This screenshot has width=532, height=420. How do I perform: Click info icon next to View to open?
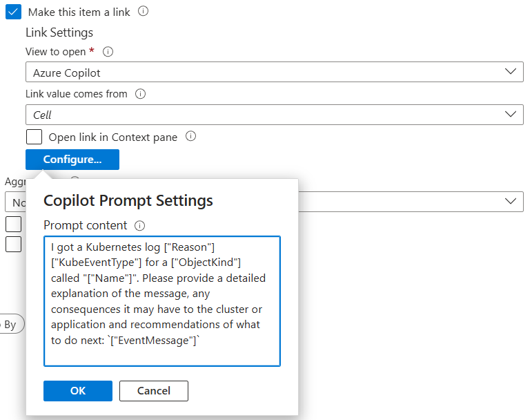point(108,52)
